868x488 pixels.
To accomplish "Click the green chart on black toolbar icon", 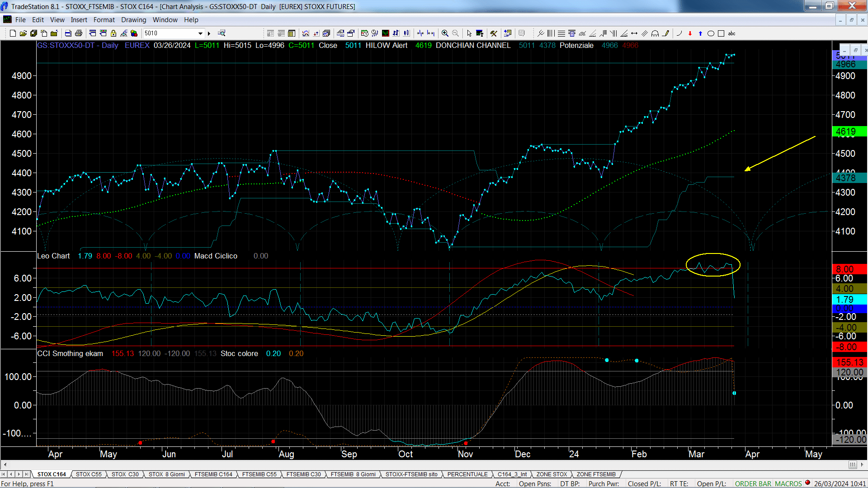I will click(386, 33).
